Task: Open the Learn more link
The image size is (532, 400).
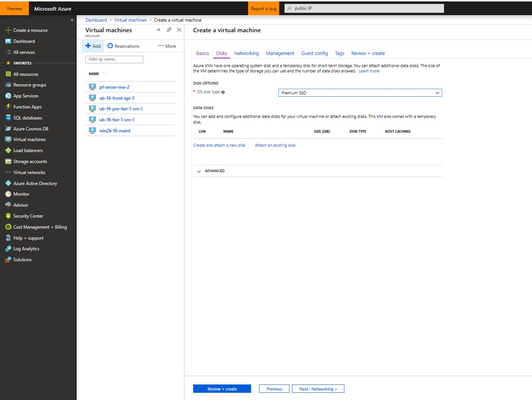Action: coord(369,71)
